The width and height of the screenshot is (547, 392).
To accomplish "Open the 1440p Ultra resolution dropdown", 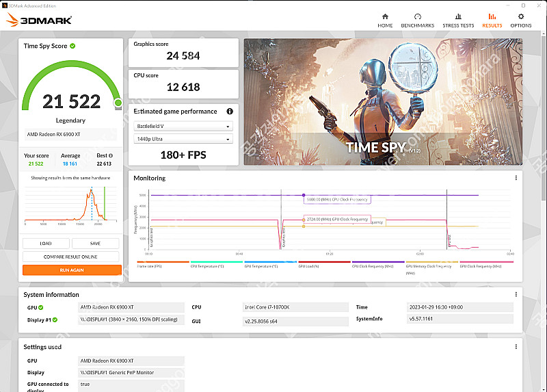I will 183,139.
